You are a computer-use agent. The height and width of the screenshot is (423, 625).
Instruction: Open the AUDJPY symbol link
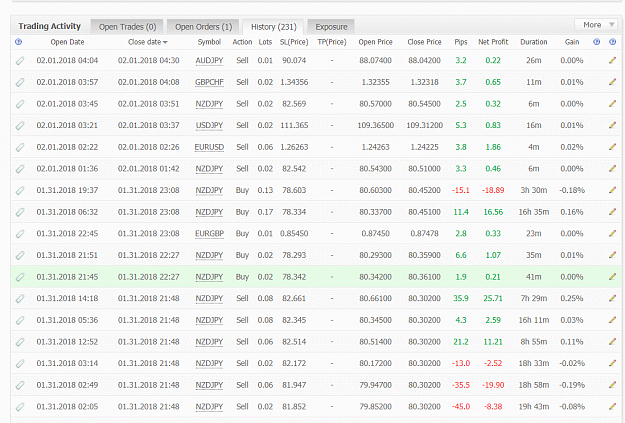(x=209, y=61)
